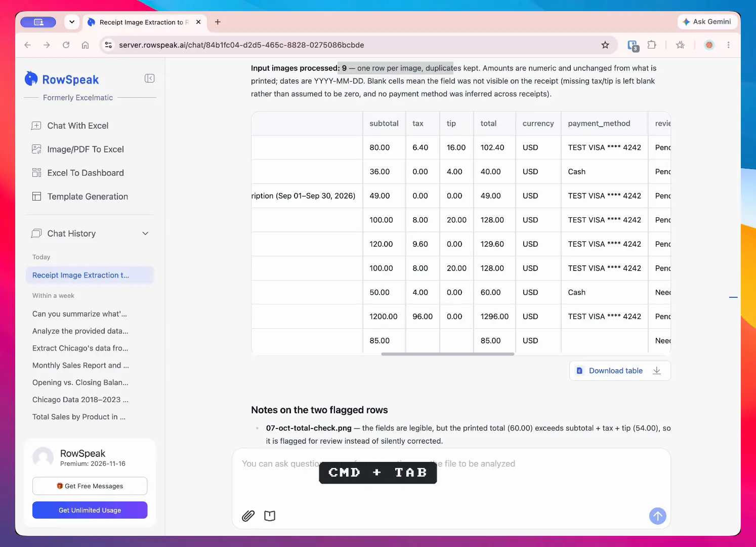This screenshot has width=756, height=547.
Task: Switch to the Receipt Image Extraction tab
Action: (144, 22)
